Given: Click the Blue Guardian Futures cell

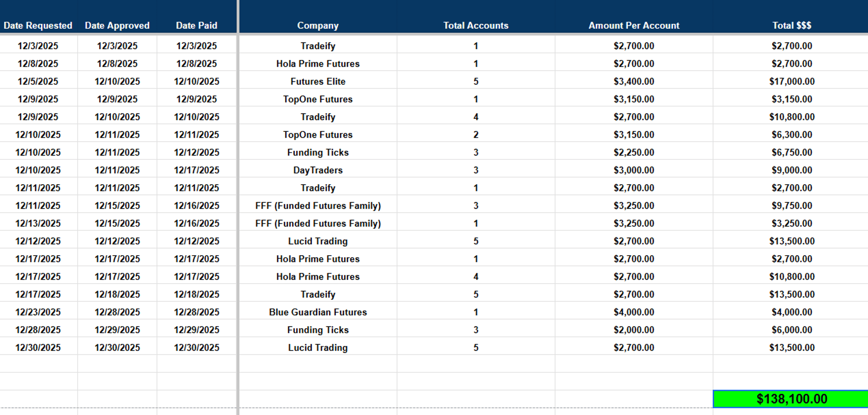Looking at the screenshot, I should click(318, 312).
